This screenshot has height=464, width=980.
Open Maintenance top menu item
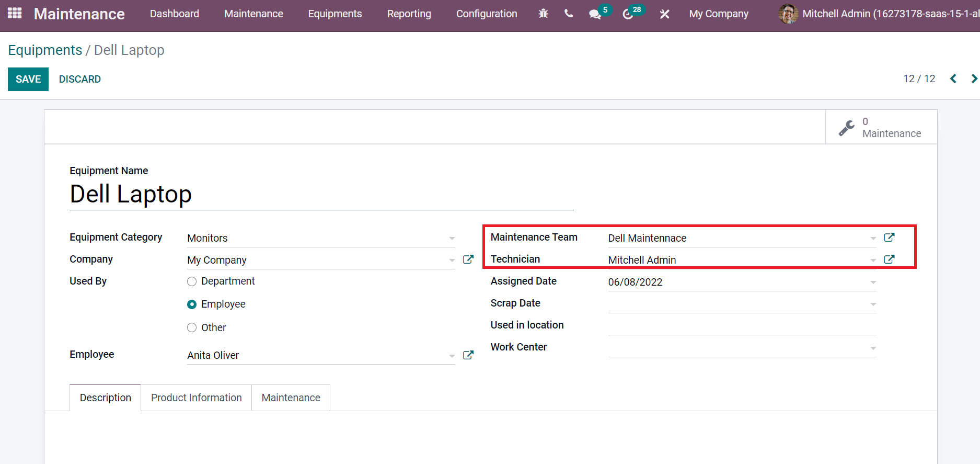253,14
